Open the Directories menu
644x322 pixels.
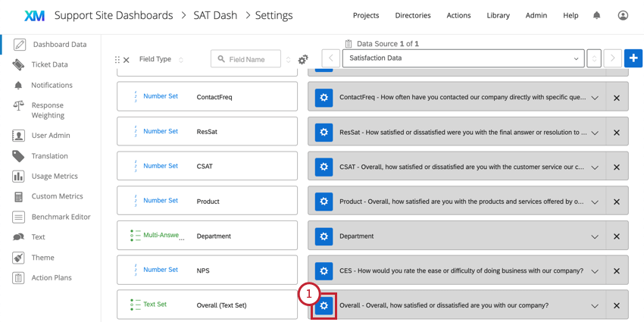coord(413,16)
